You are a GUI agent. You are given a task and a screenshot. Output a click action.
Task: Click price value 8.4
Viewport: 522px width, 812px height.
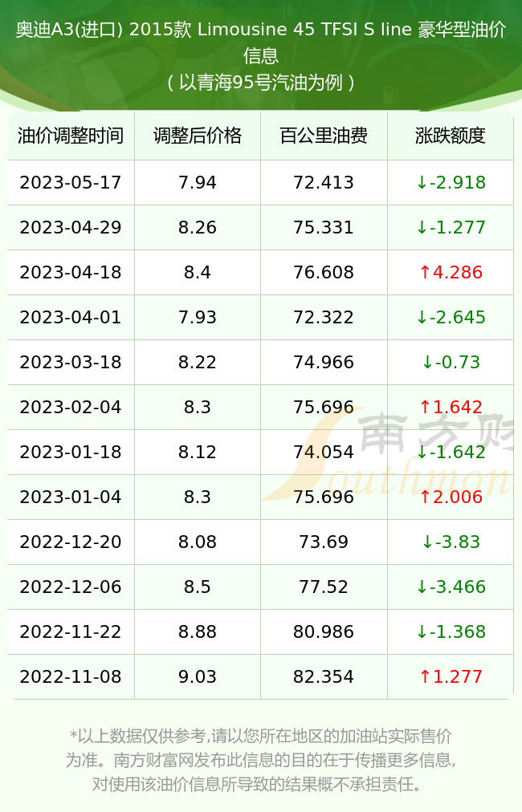point(198,272)
